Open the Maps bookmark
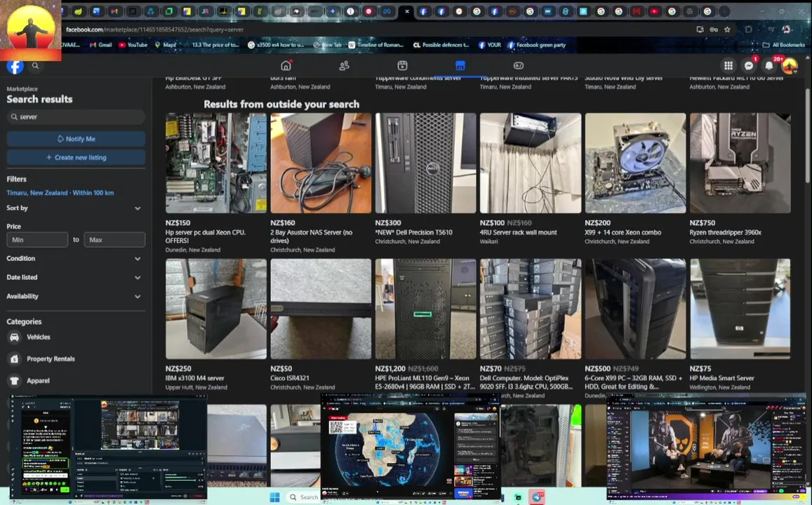812x505 pixels. point(165,45)
